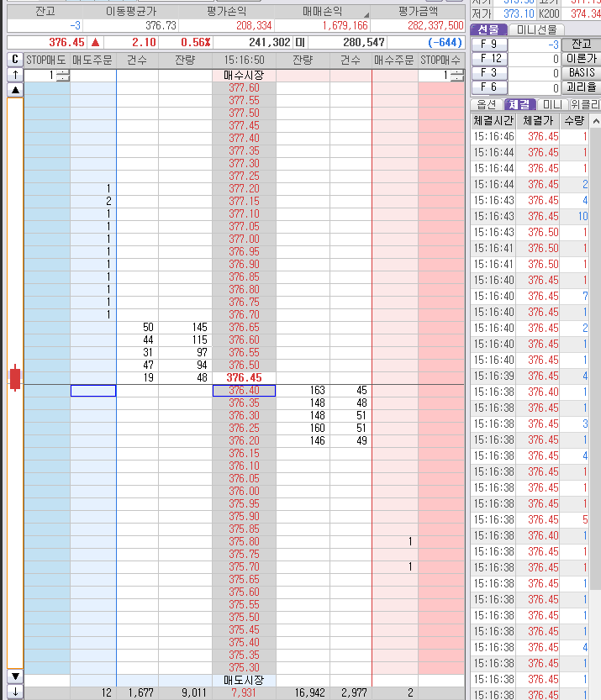Click the 매수시장 market buy row

pos(244,76)
